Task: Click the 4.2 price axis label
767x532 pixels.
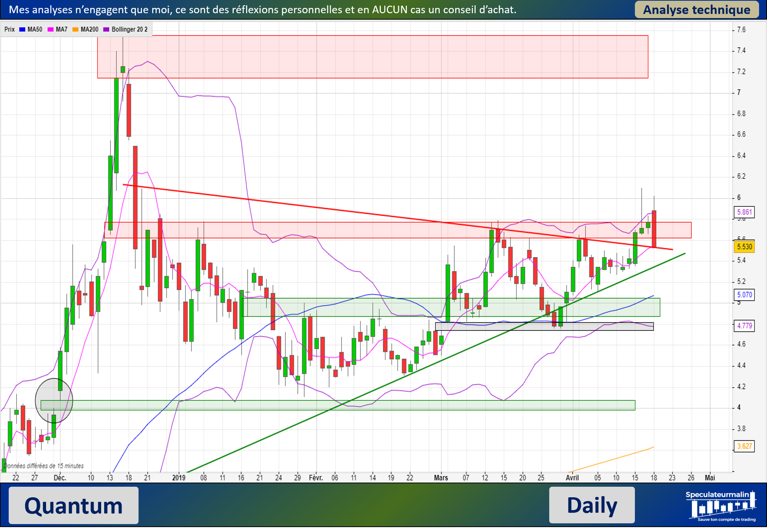Action: point(741,387)
